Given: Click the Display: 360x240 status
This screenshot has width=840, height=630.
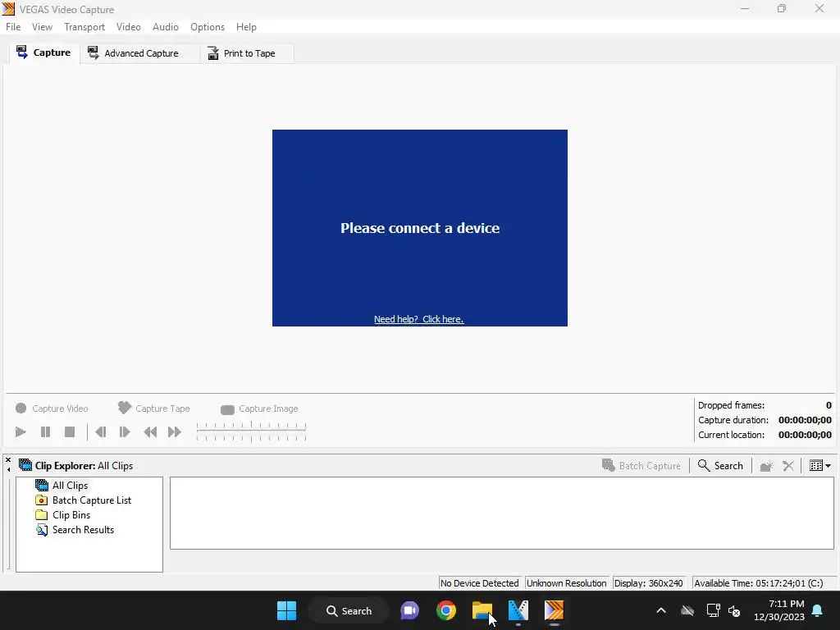Looking at the screenshot, I should (x=649, y=583).
